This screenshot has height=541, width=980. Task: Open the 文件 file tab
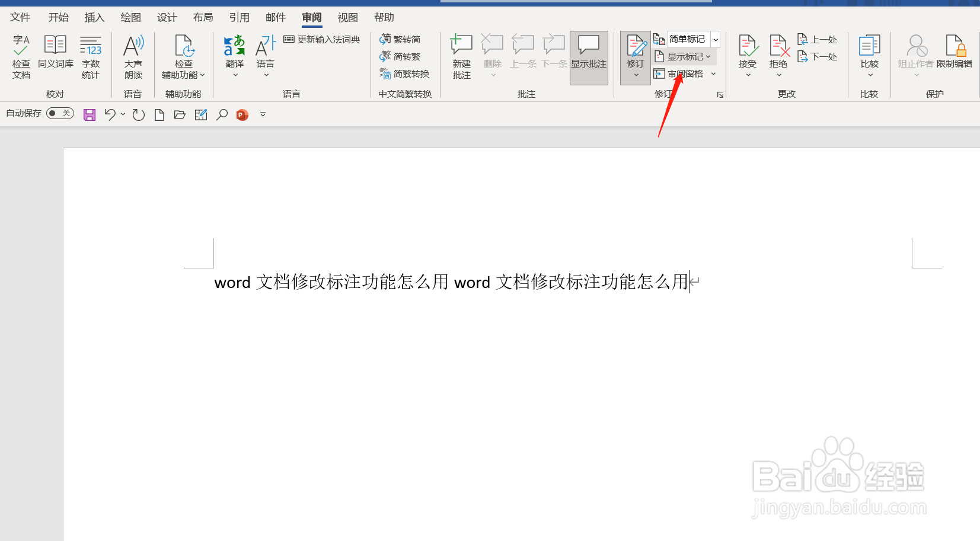(x=20, y=17)
